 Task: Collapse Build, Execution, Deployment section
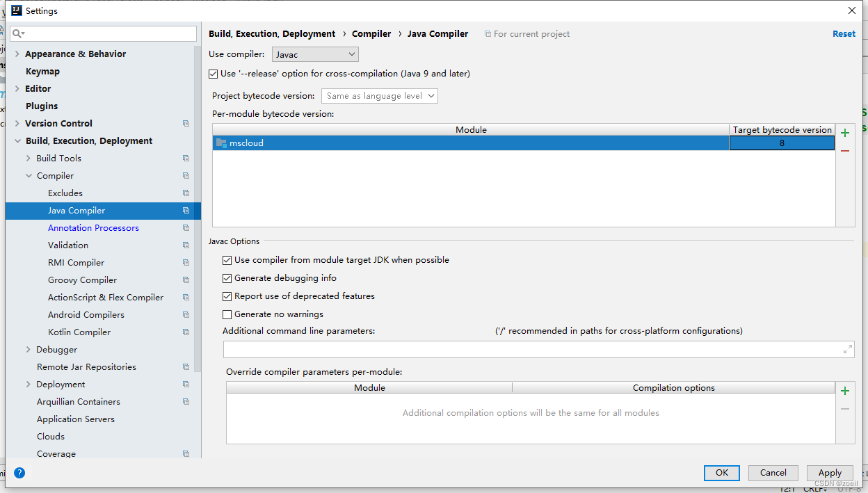tap(17, 141)
